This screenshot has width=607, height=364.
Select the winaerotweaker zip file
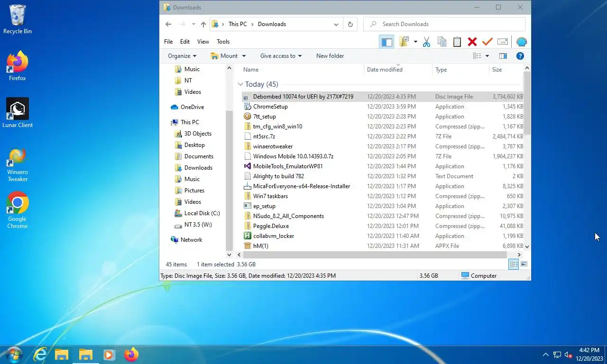383,146
